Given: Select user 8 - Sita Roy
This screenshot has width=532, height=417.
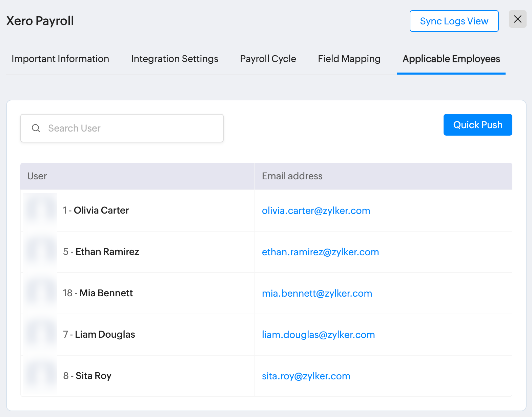Looking at the screenshot, I should (x=87, y=376).
